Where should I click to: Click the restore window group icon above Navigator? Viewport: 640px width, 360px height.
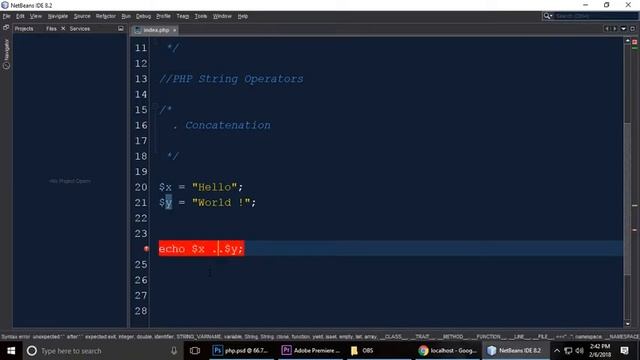point(6,28)
